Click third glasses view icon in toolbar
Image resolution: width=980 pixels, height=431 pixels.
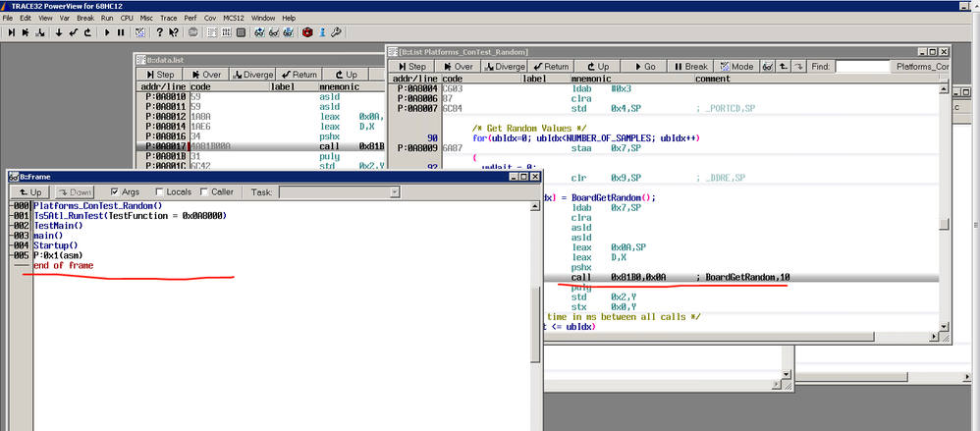(288, 32)
